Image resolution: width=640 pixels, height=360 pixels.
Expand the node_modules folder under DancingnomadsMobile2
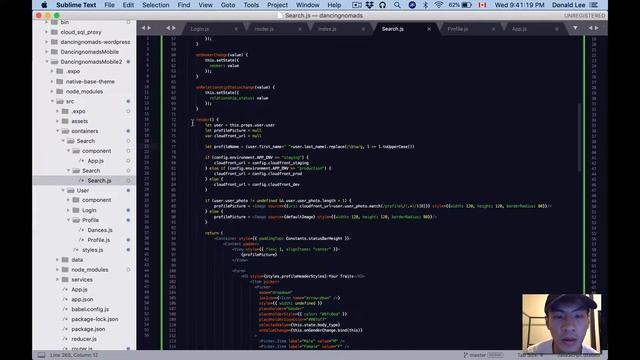point(52,91)
